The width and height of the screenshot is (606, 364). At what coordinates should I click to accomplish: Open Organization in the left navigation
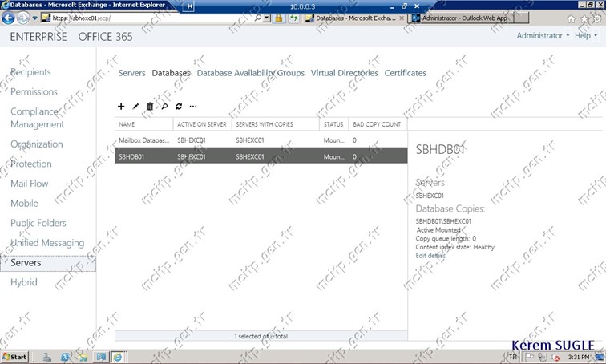[x=37, y=144]
